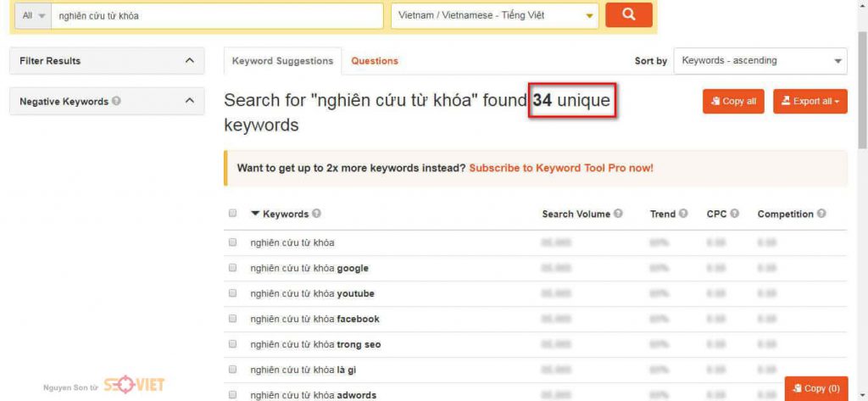The height and width of the screenshot is (401, 868).
Task: Check the 'nghiên cứu từ khóa trong seo' row
Action: click(x=232, y=344)
